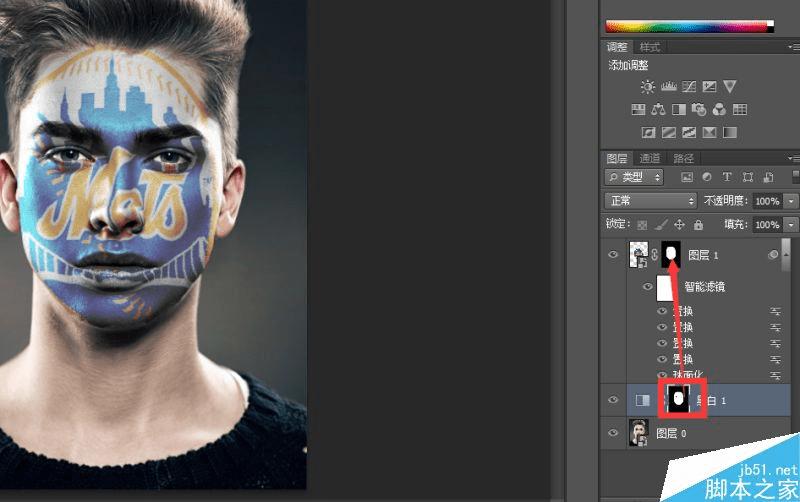Filter layers list by pixel layers
This screenshot has height=502, width=800.
point(687,177)
